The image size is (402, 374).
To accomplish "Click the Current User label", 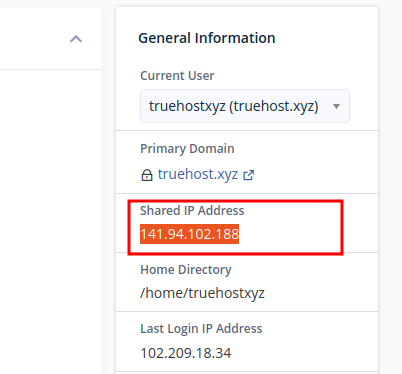I will 177,76.
